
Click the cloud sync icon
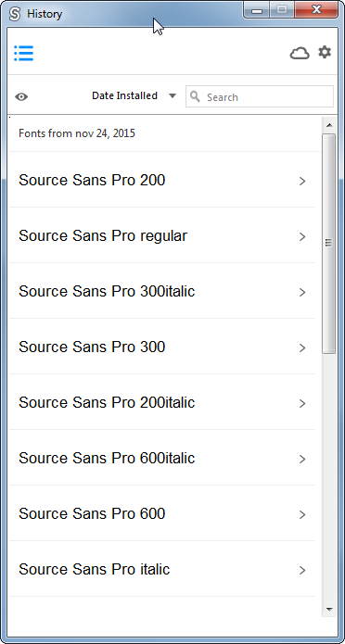(300, 54)
